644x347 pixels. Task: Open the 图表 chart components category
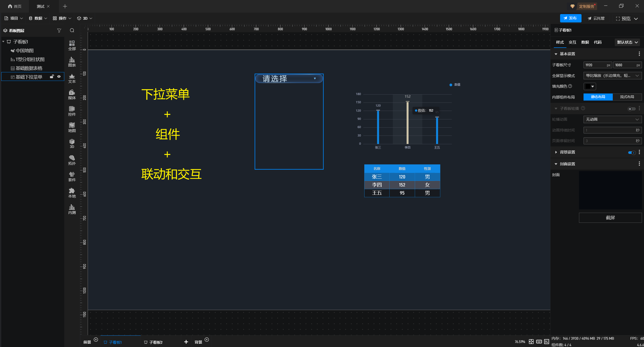72,62
